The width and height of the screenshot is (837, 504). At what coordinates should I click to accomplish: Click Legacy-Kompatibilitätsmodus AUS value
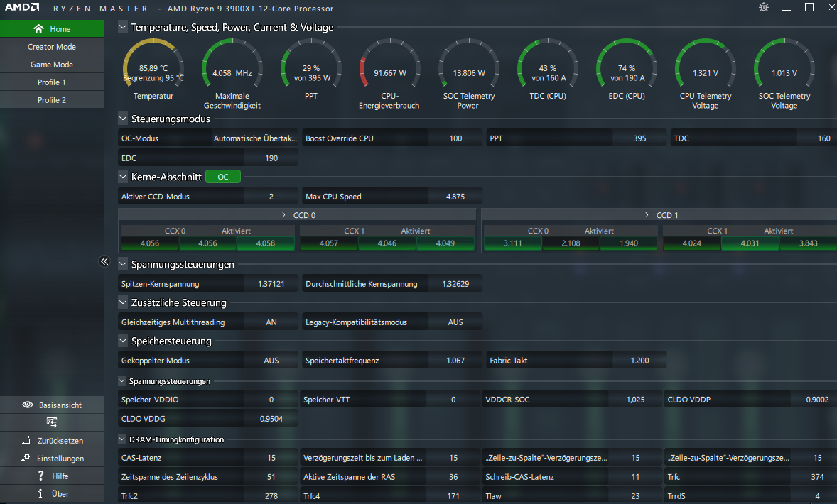click(x=455, y=322)
